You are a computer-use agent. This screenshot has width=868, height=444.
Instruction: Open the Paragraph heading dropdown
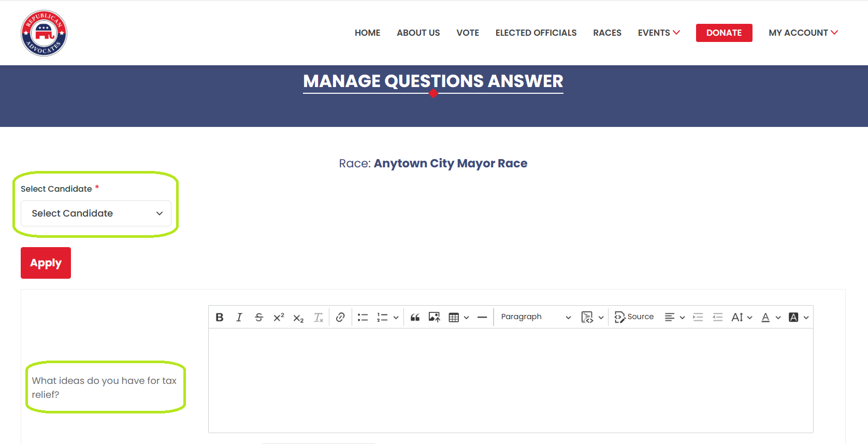pyautogui.click(x=536, y=317)
